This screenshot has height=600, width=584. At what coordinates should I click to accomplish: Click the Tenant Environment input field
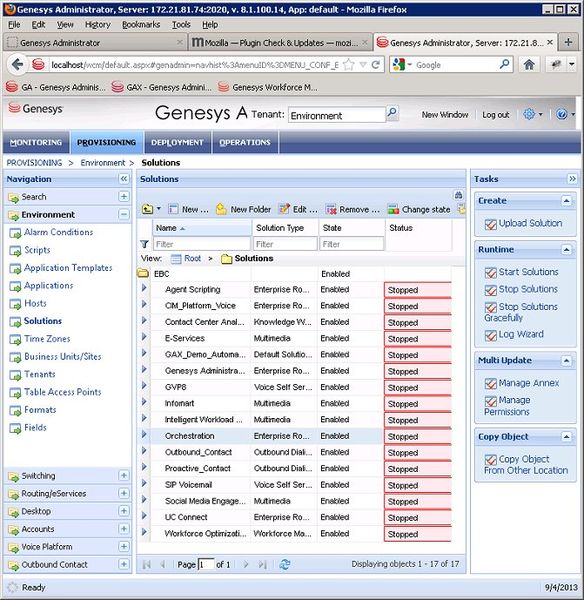[x=337, y=115]
